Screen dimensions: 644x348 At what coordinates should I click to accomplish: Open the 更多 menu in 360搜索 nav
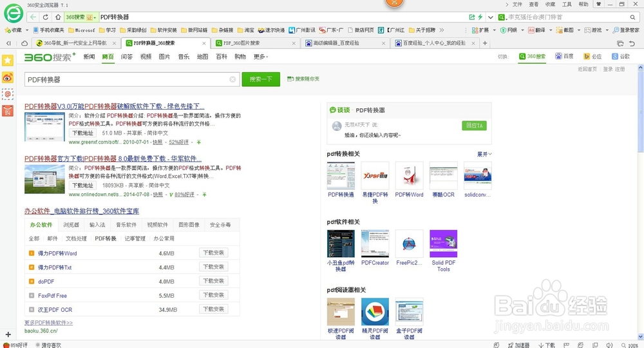tap(260, 57)
